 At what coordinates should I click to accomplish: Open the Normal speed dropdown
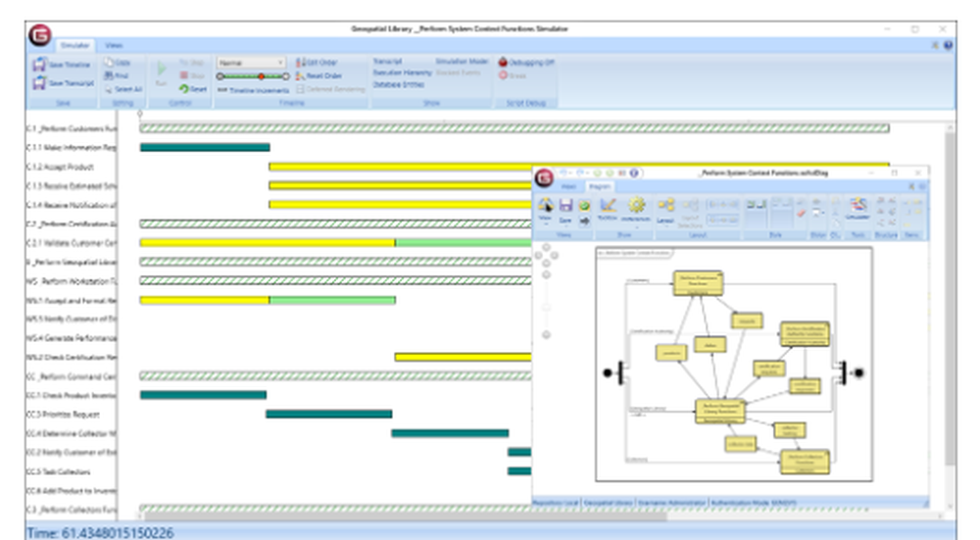[x=251, y=63]
